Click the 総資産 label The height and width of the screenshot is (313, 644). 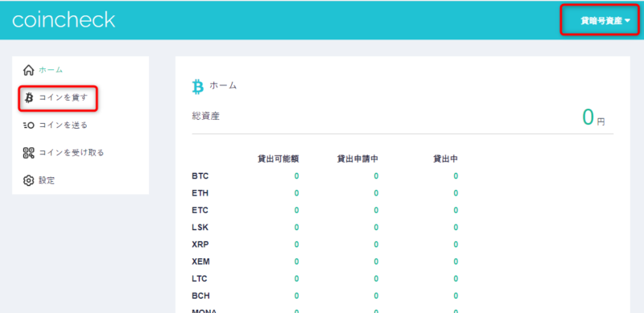[206, 116]
